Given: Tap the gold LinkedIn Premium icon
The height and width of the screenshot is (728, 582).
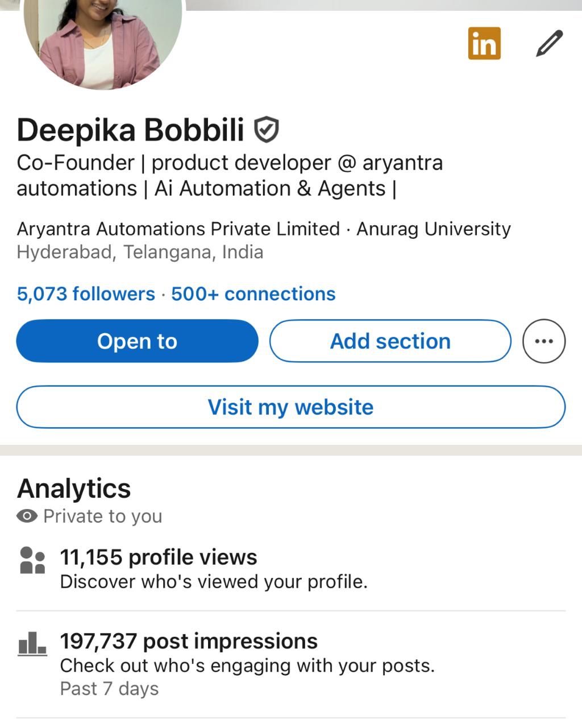Looking at the screenshot, I should pyautogui.click(x=484, y=43).
